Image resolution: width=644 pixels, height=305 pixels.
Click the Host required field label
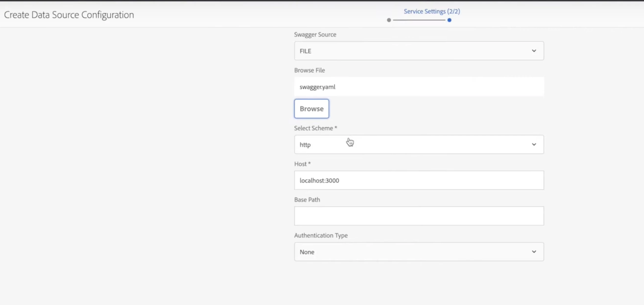click(x=302, y=164)
